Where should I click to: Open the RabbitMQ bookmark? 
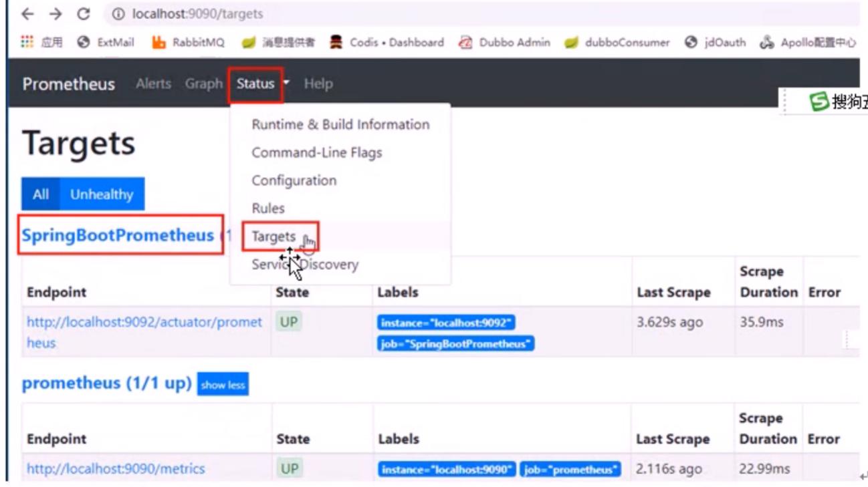click(188, 42)
